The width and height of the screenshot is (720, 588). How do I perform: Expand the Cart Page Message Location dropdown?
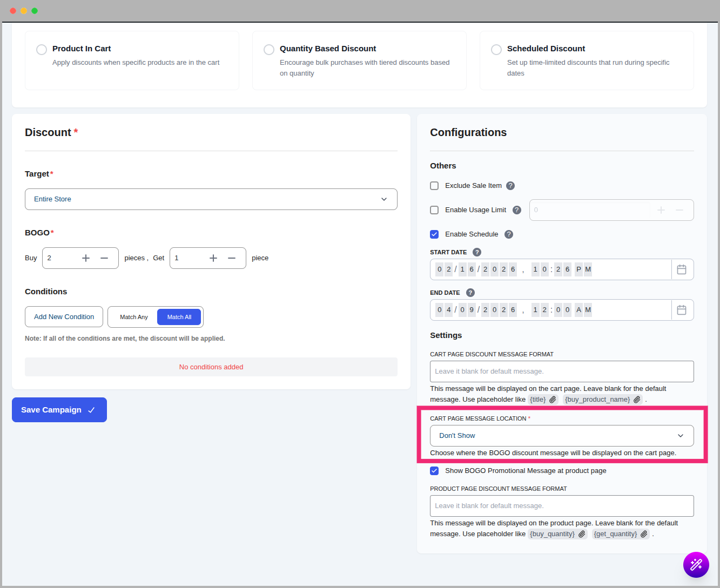[561, 436]
